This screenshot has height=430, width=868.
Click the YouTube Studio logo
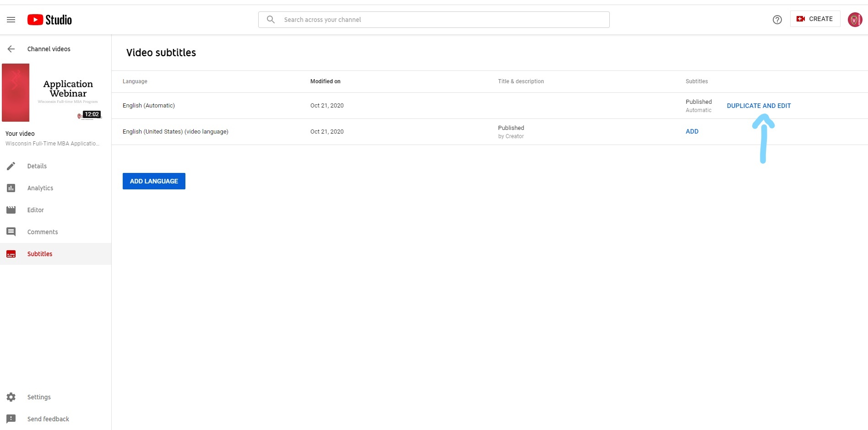click(49, 20)
